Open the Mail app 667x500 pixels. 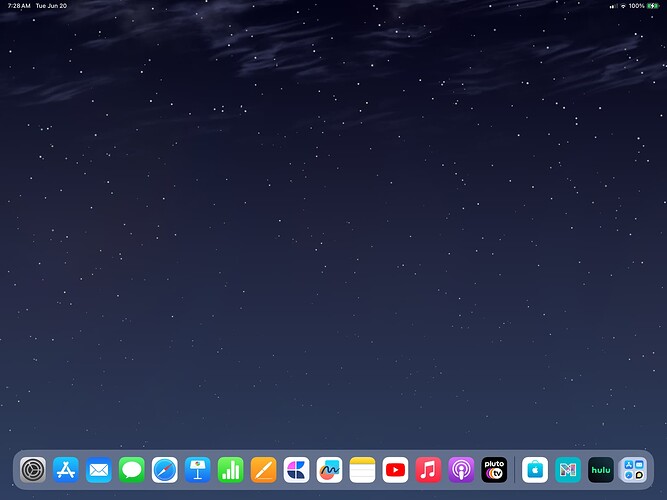(99, 469)
